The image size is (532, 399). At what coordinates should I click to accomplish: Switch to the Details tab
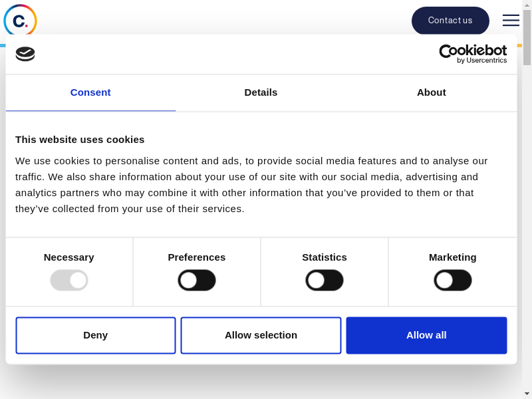point(261,92)
